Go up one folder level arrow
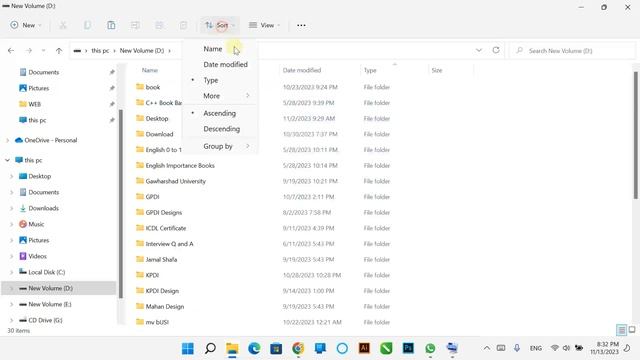The width and height of the screenshot is (640, 360). (59, 51)
